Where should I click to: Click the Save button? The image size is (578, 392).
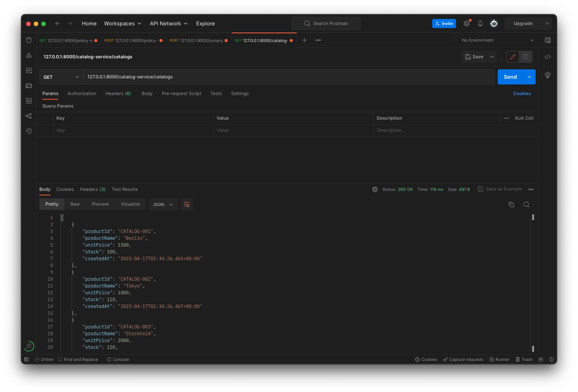474,57
